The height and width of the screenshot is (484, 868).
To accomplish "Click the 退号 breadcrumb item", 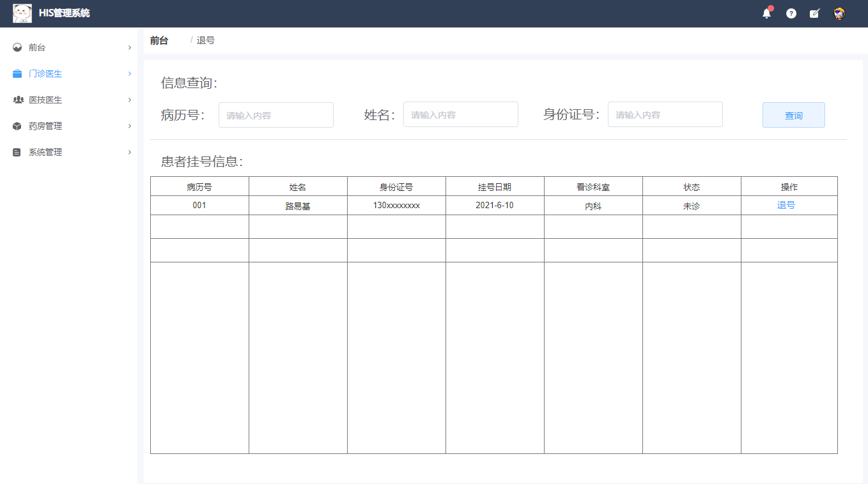I will [x=206, y=40].
